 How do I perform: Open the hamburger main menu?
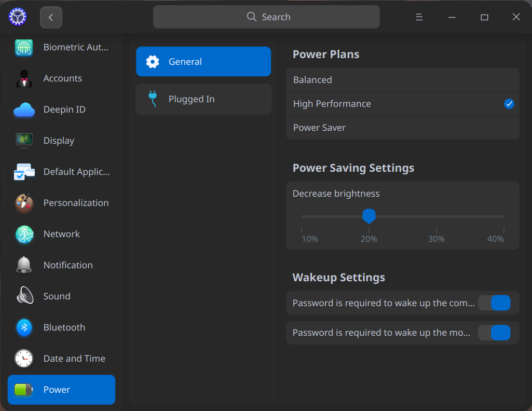[x=419, y=17]
